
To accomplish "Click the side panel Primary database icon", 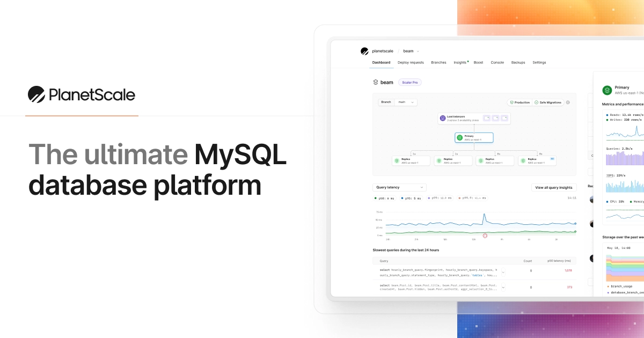I will point(607,90).
